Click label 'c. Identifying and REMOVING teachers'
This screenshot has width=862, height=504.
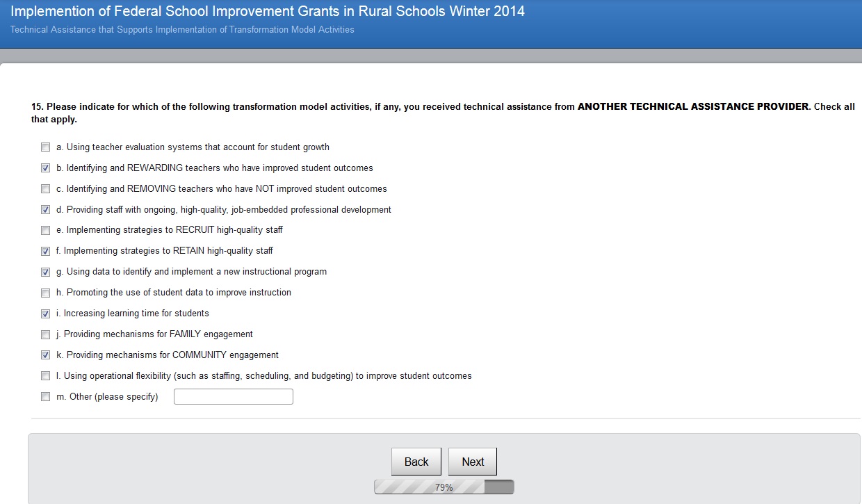point(222,189)
